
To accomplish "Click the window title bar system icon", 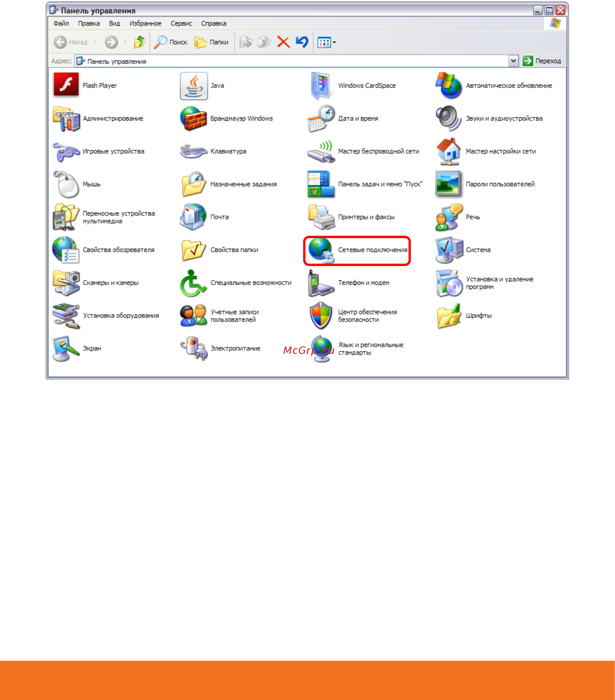I will tap(54, 10).
